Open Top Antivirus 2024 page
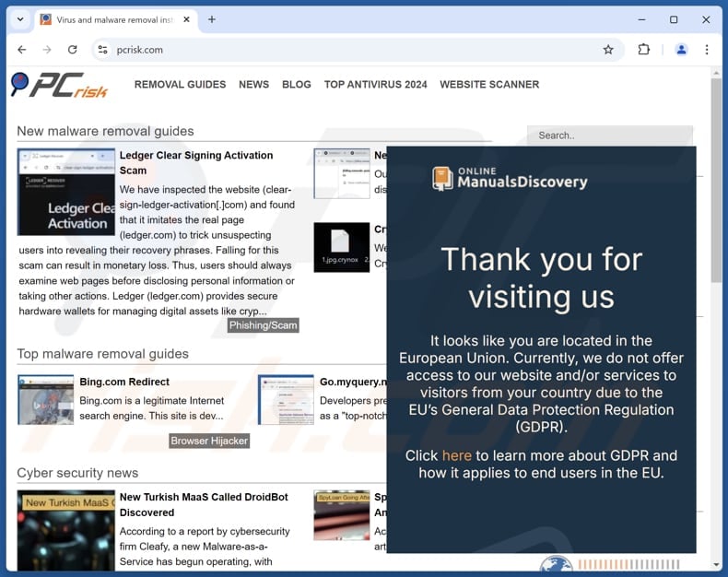The height and width of the screenshot is (577, 728). click(x=376, y=85)
